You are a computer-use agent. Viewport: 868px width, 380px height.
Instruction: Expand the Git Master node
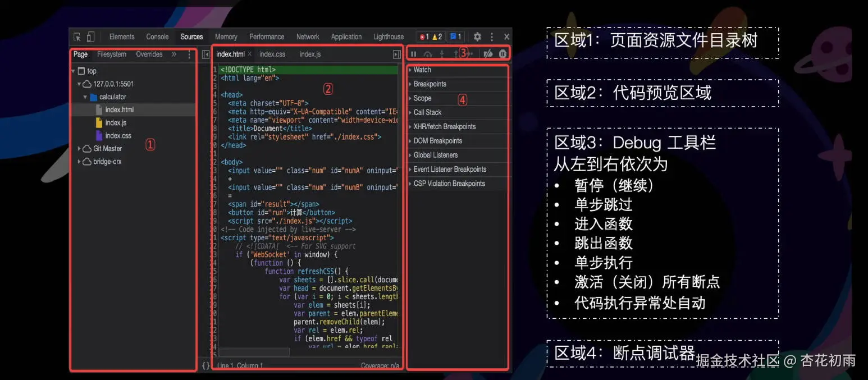click(79, 149)
